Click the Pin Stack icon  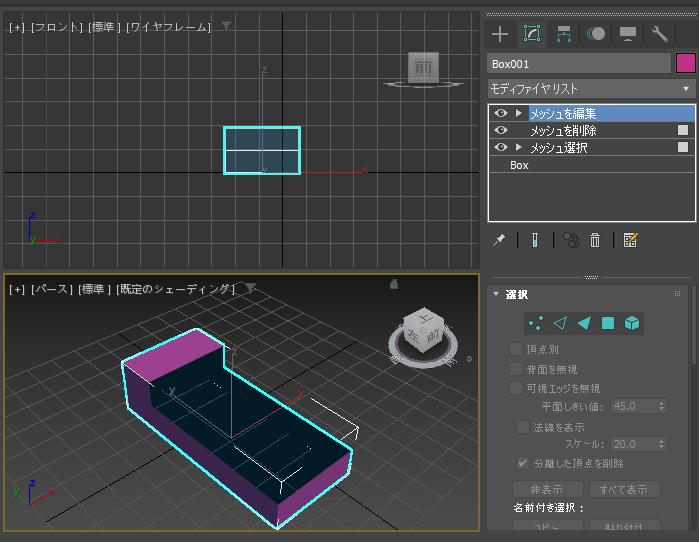[x=499, y=240]
